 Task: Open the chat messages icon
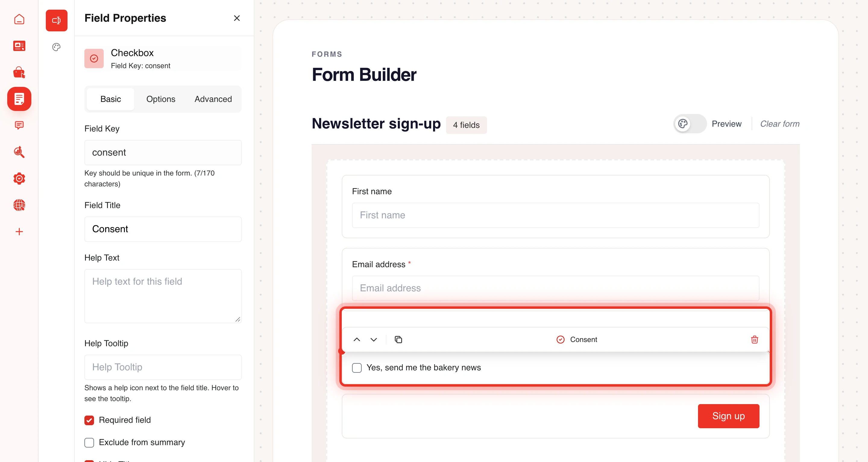[x=19, y=125]
